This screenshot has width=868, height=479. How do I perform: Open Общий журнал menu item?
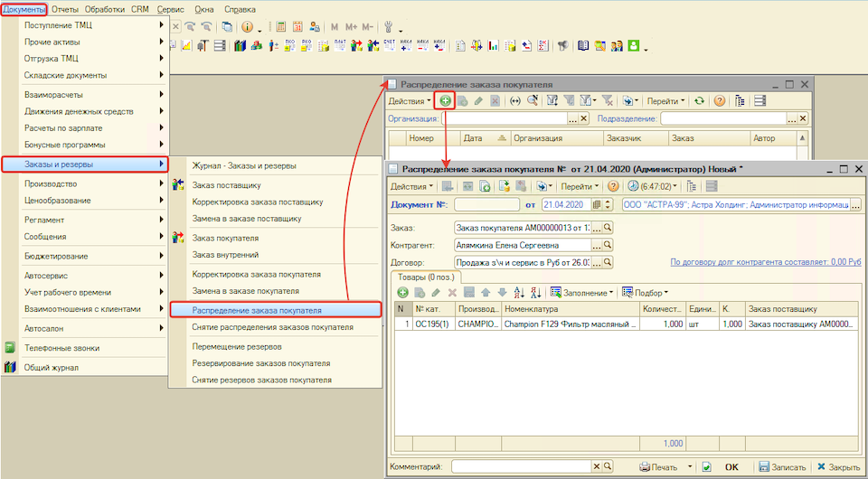point(85,367)
